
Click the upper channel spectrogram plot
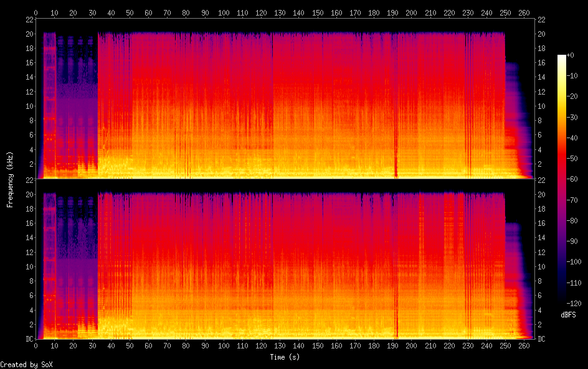pos(285,99)
